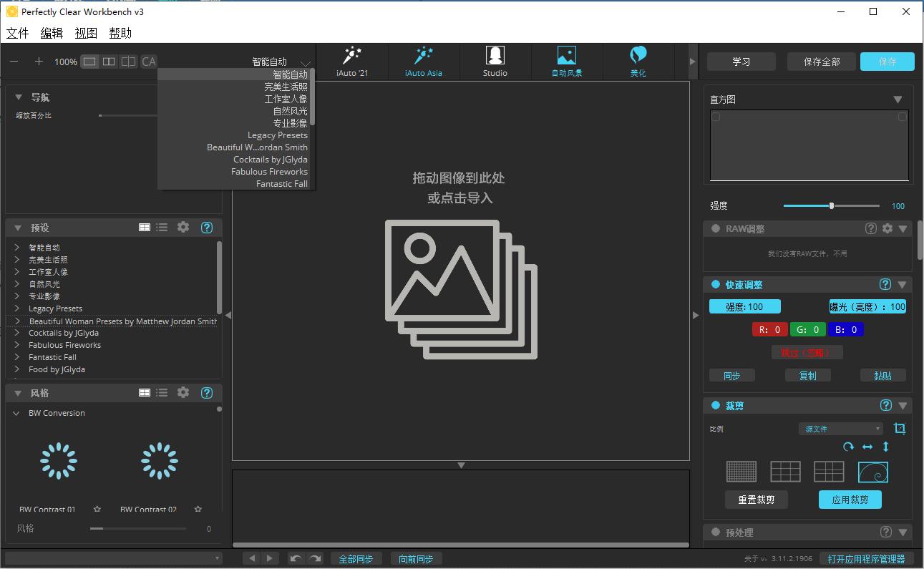Click the redo arrow in bottom bar

(x=314, y=558)
